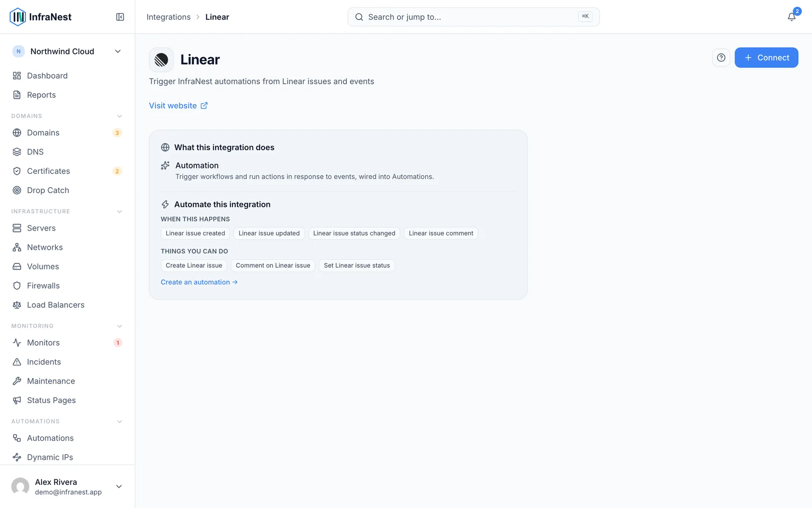Viewport: 812px width, 508px height.
Task: Click the Firewalls shield icon
Action: click(17, 286)
